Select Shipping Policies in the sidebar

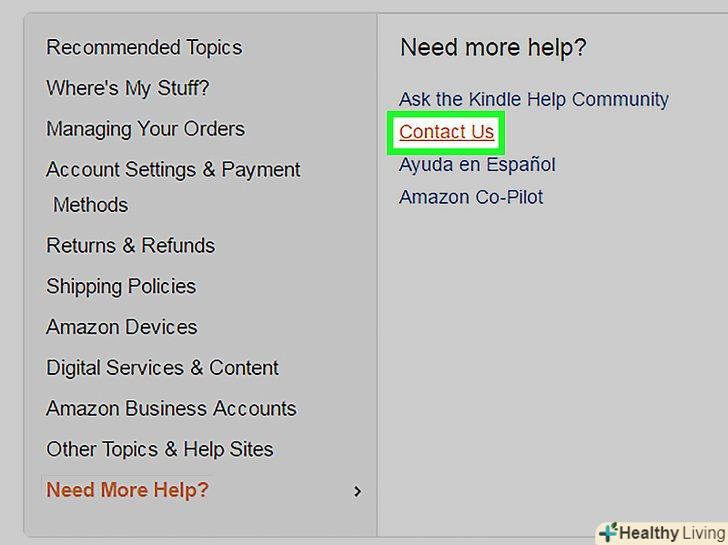(121, 287)
